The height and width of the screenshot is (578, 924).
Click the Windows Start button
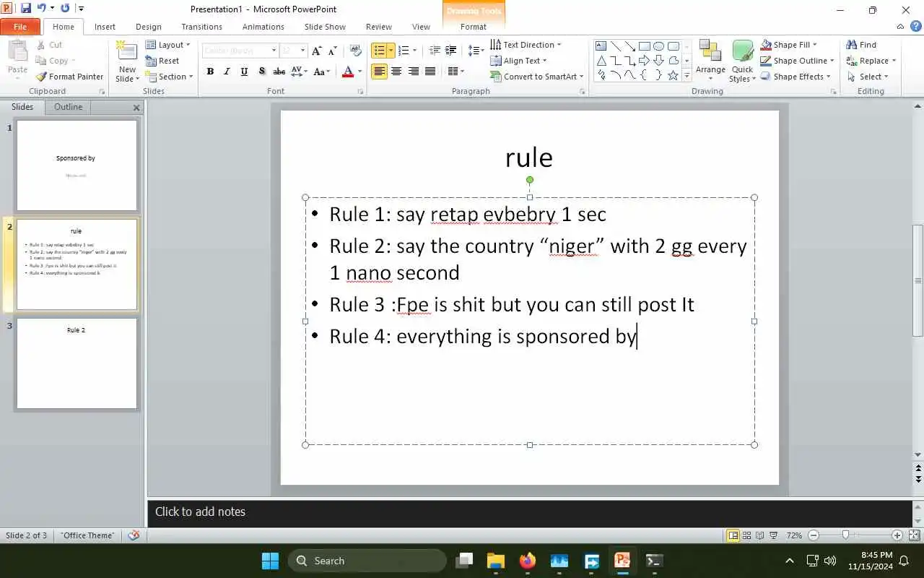click(x=270, y=561)
